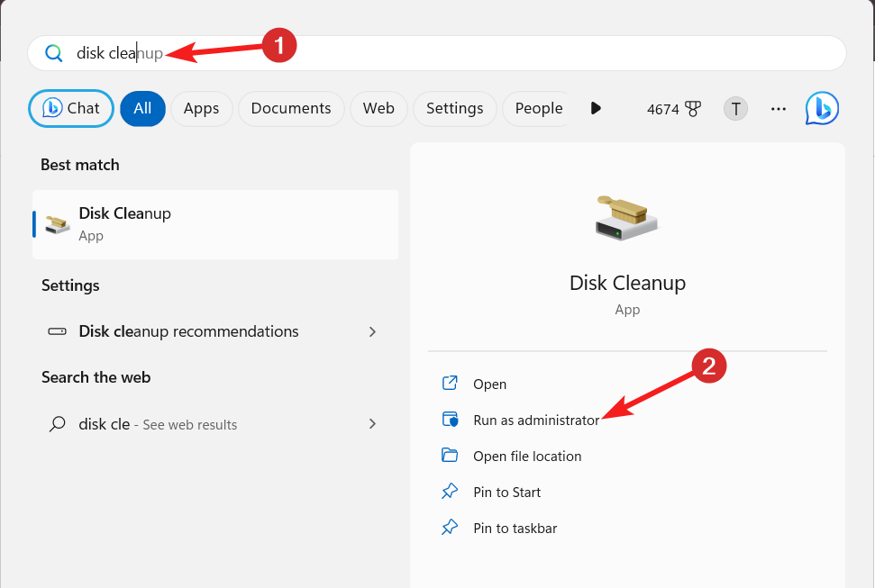Viewport: 875px width, 588px height.
Task: Open the 4674 rewards points trophy
Action: pos(673,109)
